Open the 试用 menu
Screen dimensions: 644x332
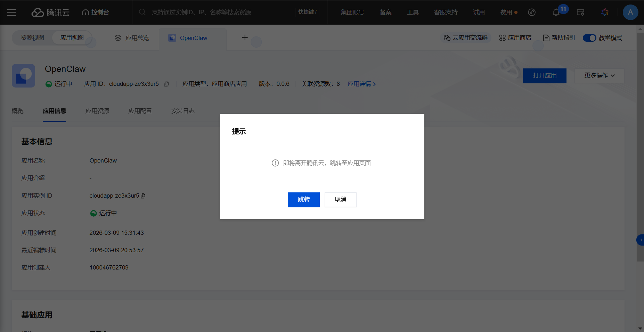click(x=479, y=12)
